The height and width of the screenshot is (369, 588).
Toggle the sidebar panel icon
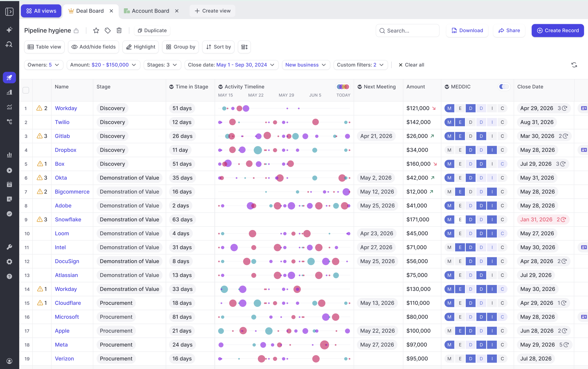click(9, 11)
